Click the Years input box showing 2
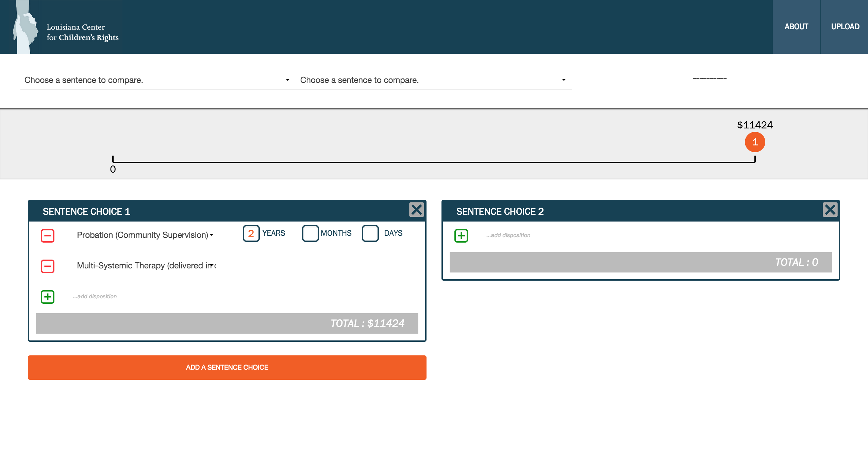Viewport: 868px width, 458px height. coord(251,233)
